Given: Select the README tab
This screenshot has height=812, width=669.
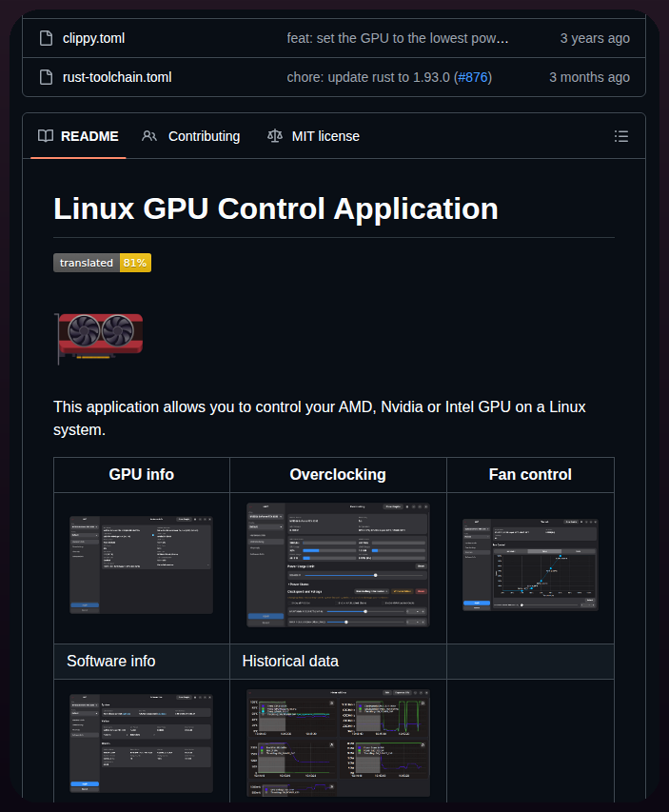Looking at the screenshot, I should 78,136.
